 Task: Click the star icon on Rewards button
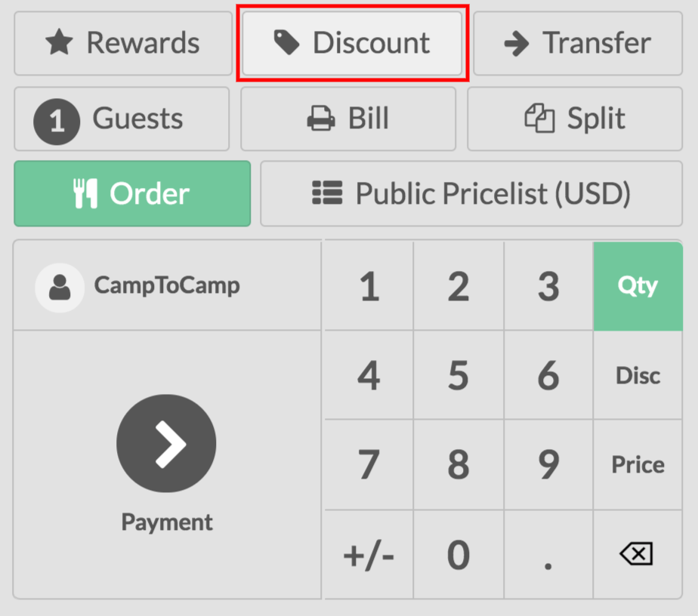[60, 43]
